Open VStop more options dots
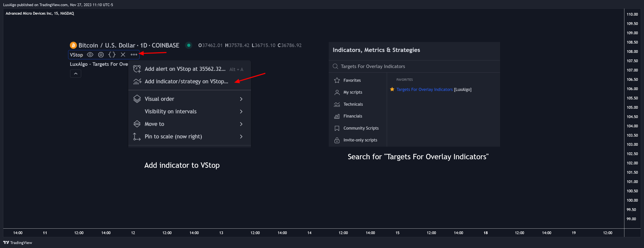The image size is (644, 248). tap(134, 55)
